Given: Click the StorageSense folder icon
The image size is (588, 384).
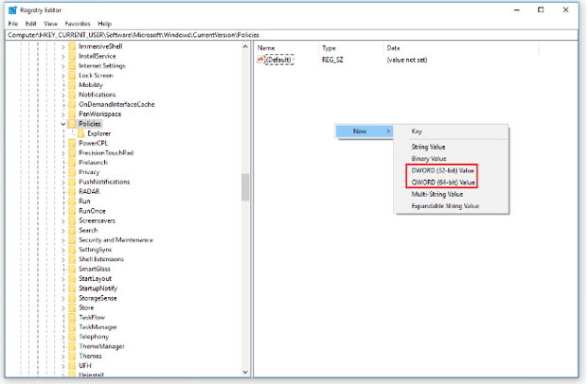Looking at the screenshot, I should [x=72, y=298].
